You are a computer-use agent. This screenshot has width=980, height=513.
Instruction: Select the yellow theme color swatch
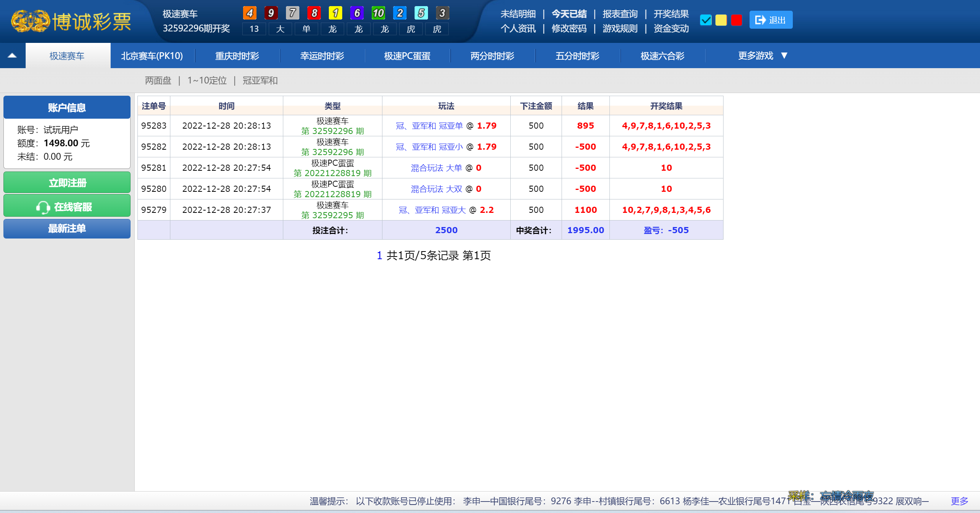(x=721, y=20)
